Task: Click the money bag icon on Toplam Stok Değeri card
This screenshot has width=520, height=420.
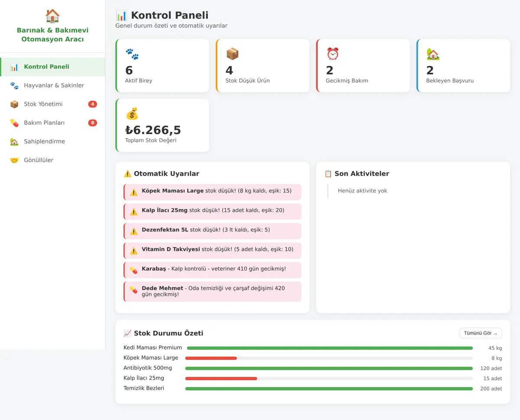Action: tap(132, 114)
